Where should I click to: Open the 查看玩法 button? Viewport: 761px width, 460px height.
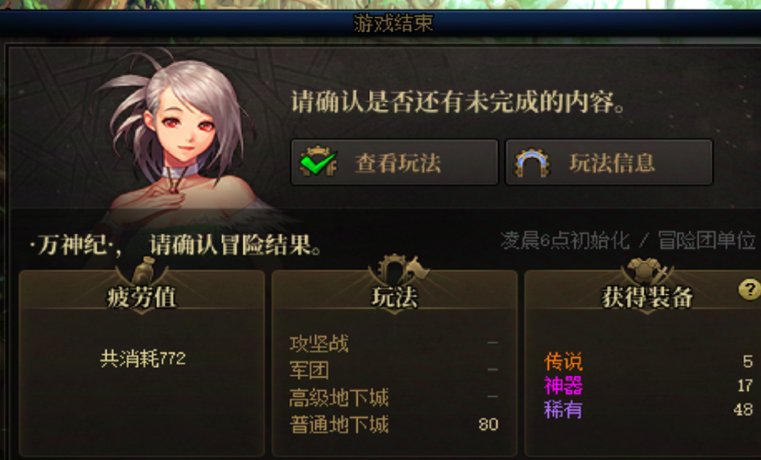[x=395, y=163]
